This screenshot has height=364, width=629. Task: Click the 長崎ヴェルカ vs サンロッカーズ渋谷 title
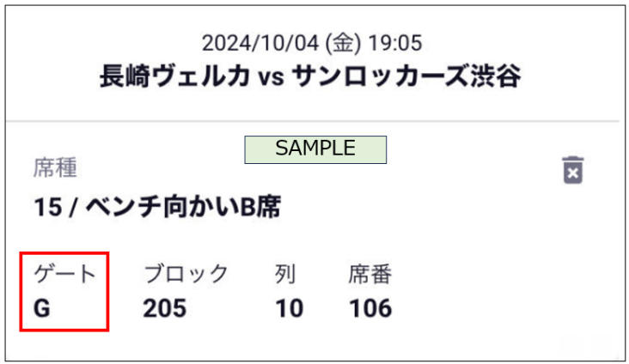click(310, 76)
